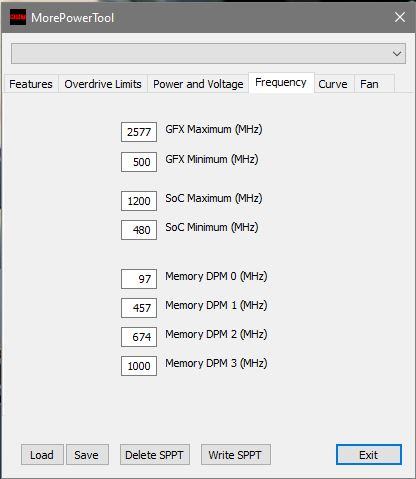Go to the Curve tab
The image size is (416, 479).
coord(333,84)
